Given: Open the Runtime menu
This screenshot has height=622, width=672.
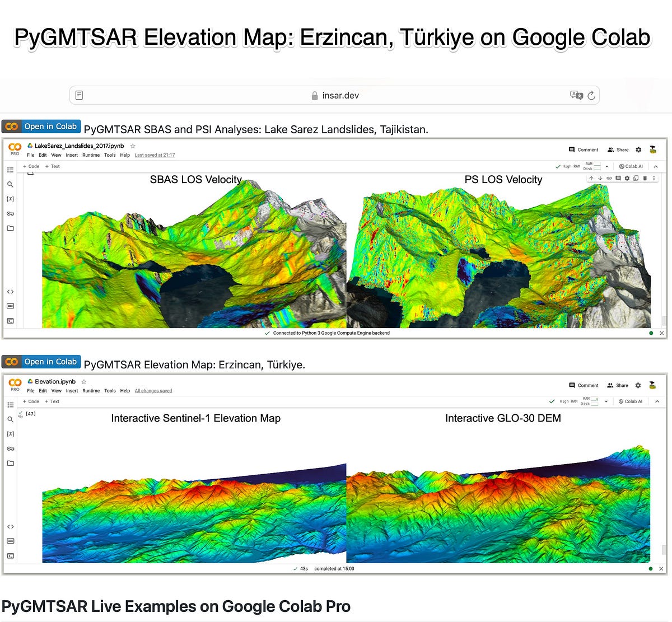Looking at the screenshot, I should [91, 391].
